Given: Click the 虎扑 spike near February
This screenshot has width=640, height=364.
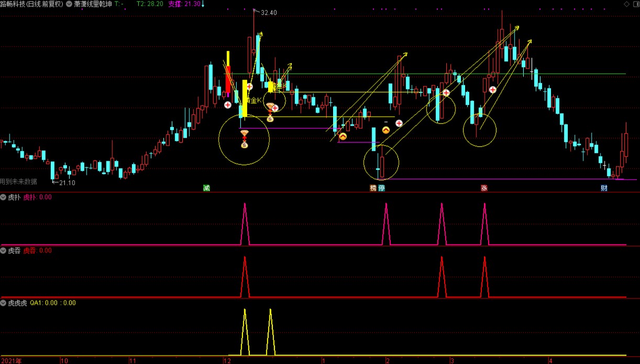Looking at the screenshot, I should (x=386, y=224).
